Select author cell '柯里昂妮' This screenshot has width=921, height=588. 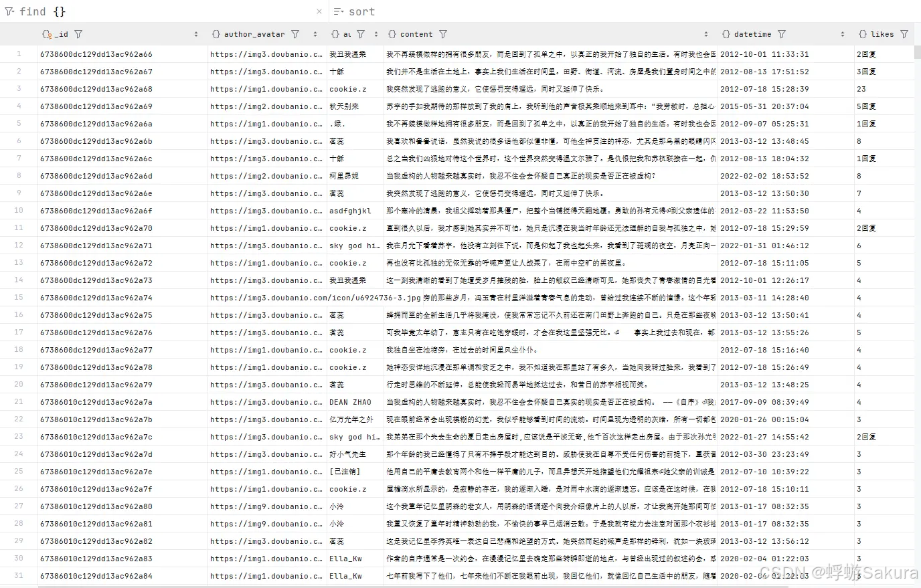(x=355, y=176)
